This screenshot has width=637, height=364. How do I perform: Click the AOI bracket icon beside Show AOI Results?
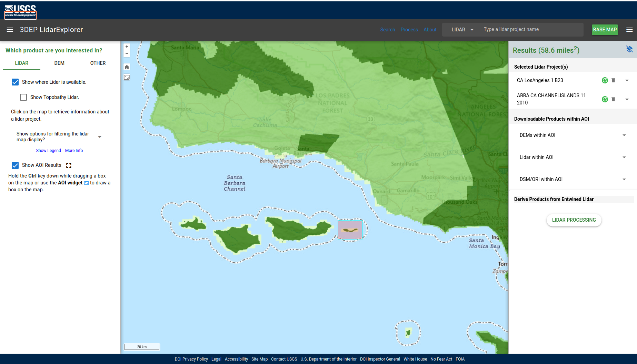[x=69, y=165]
